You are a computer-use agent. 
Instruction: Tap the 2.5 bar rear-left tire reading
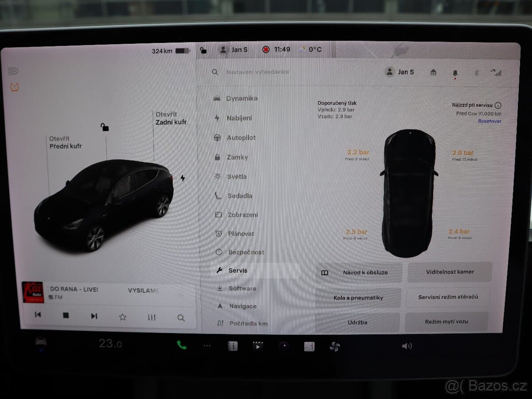356,232
